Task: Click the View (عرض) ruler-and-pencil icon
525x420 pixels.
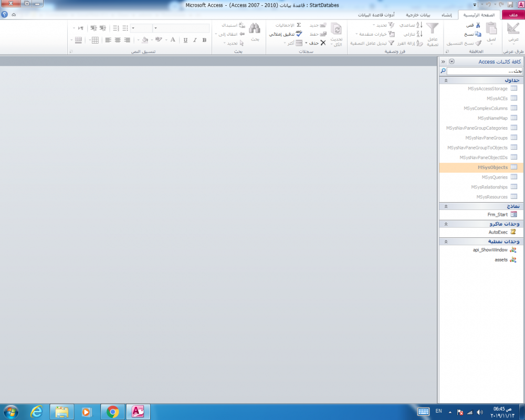Action: (513, 29)
